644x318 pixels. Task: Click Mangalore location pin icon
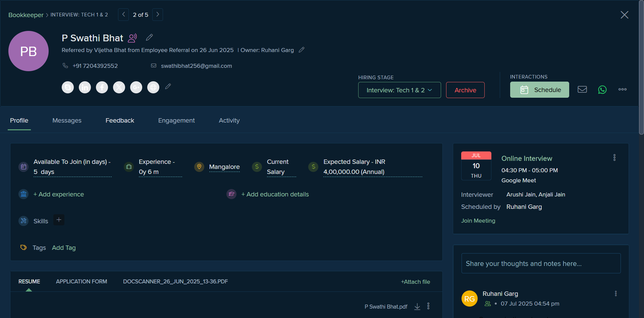tap(199, 167)
